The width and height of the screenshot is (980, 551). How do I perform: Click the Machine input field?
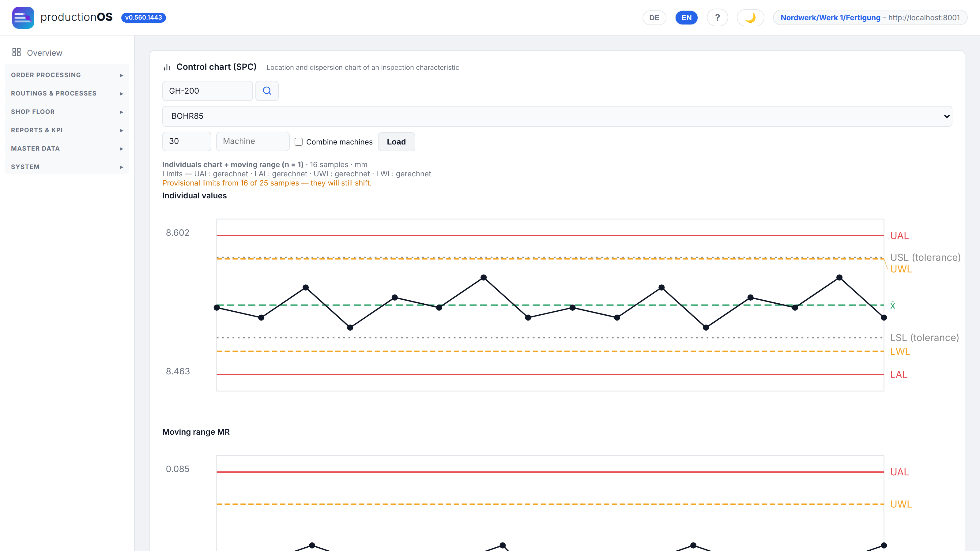tap(253, 141)
